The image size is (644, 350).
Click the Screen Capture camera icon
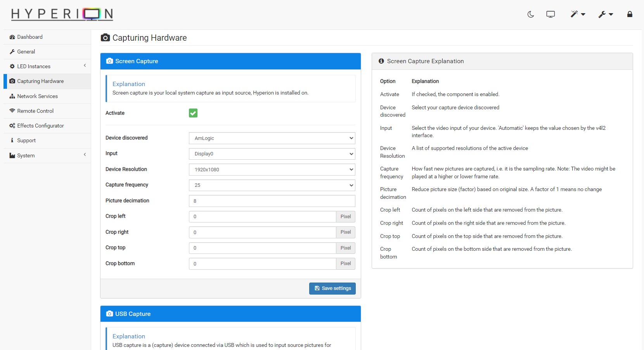tap(109, 61)
